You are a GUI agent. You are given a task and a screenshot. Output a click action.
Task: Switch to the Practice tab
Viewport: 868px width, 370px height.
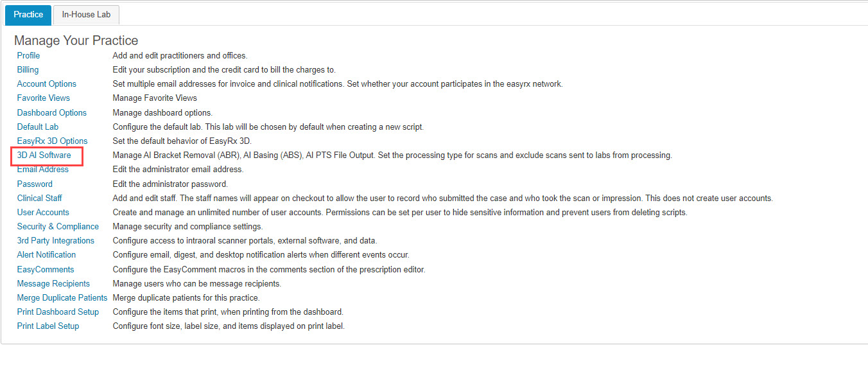coord(28,14)
